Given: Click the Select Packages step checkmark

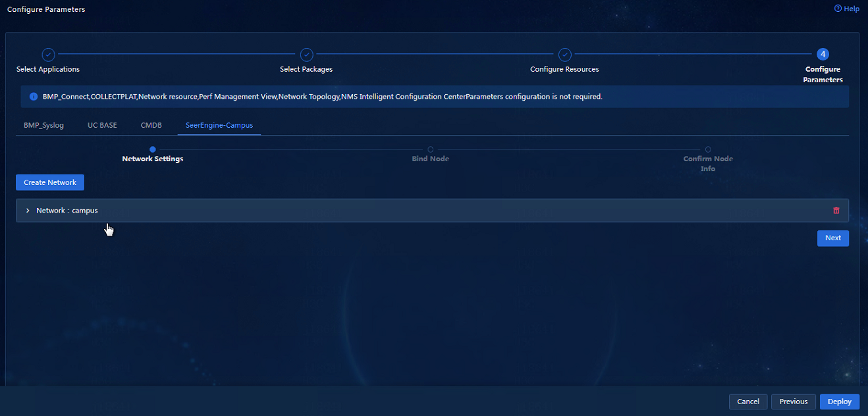Looking at the screenshot, I should 306,55.
